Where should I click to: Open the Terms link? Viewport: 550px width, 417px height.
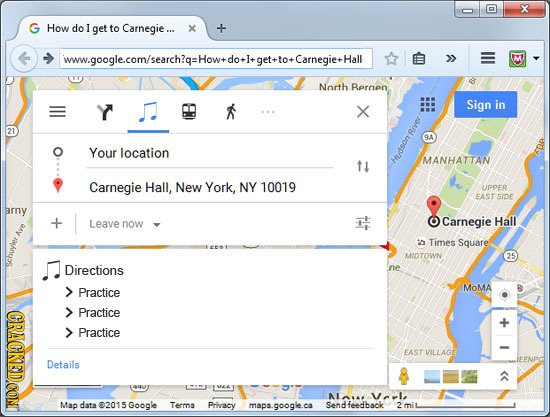pos(182,405)
